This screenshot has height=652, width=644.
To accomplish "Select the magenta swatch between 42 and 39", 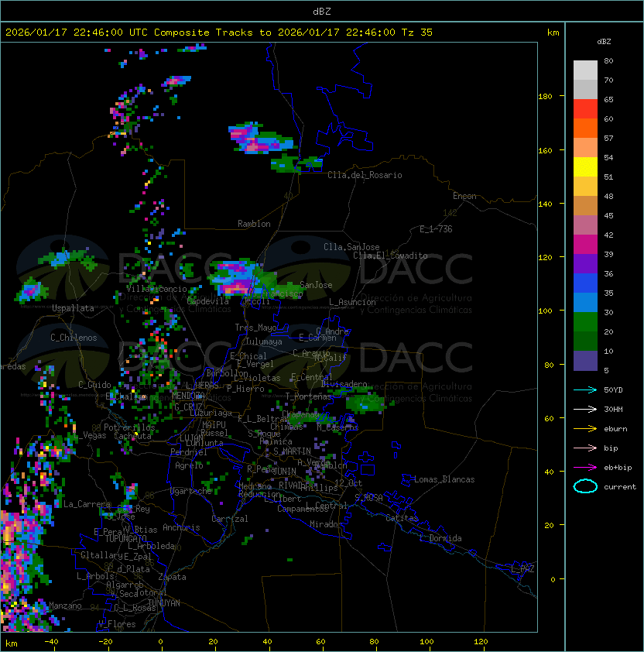I will (585, 245).
